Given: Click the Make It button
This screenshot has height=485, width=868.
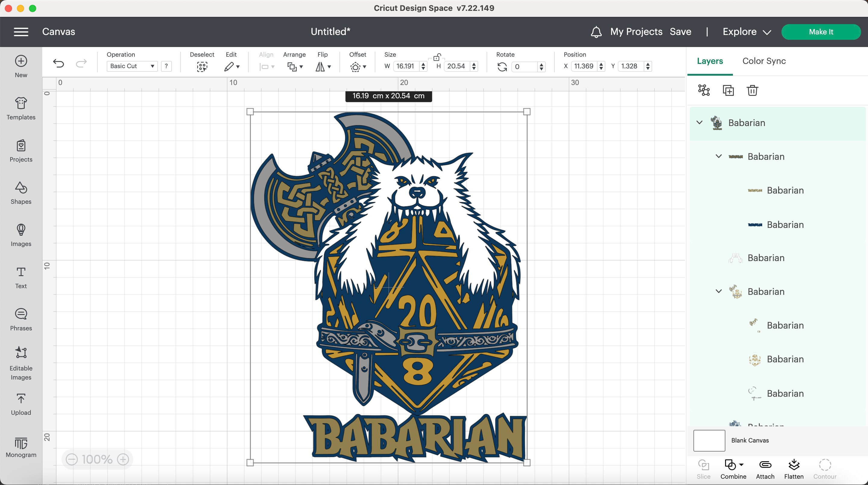Looking at the screenshot, I should [821, 32].
